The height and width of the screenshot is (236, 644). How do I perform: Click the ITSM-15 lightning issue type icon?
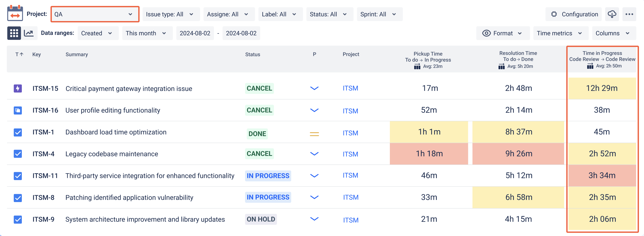[x=18, y=88]
